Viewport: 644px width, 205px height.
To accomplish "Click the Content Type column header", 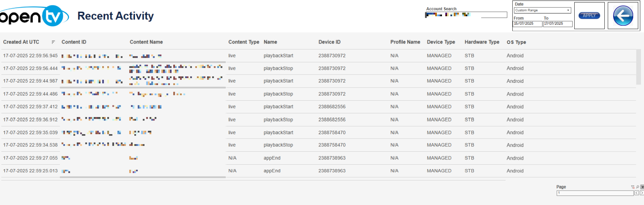I will coord(243,42).
